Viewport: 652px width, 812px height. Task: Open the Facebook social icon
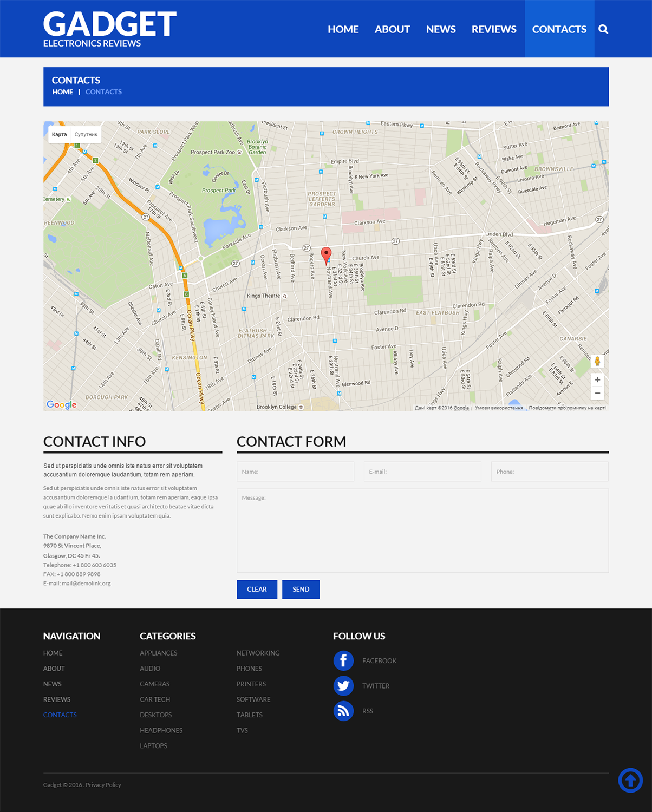pyautogui.click(x=343, y=661)
